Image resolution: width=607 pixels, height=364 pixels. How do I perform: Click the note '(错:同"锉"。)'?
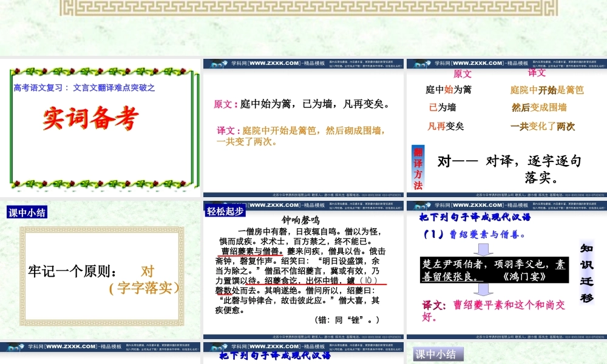point(347,320)
